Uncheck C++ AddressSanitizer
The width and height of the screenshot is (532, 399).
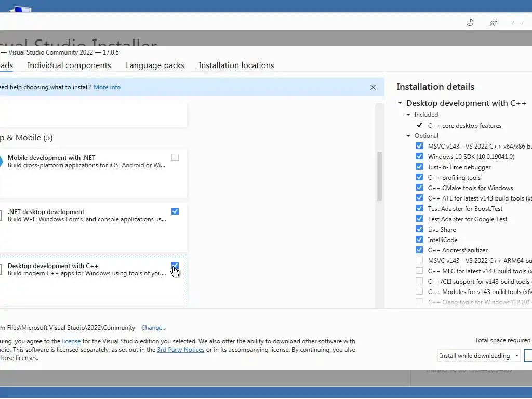[x=419, y=250]
